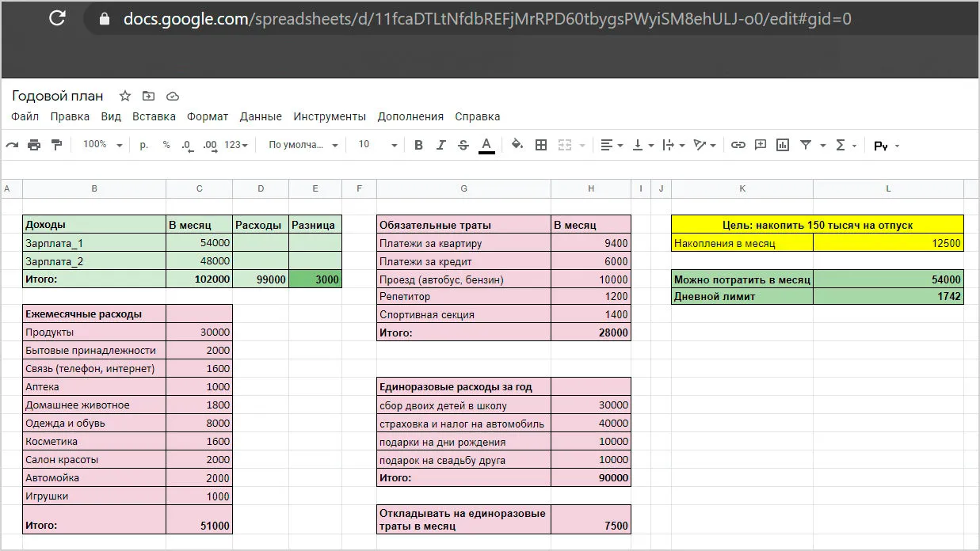Open the text color picker
980x551 pixels.
[x=486, y=145]
